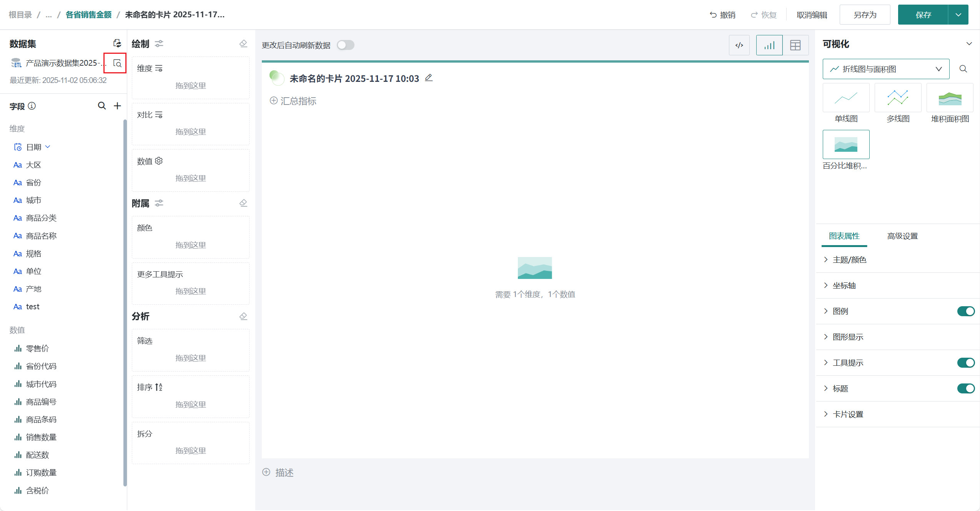This screenshot has width=980, height=511.
Task: Click the 另存为 button
Action: tap(865, 15)
